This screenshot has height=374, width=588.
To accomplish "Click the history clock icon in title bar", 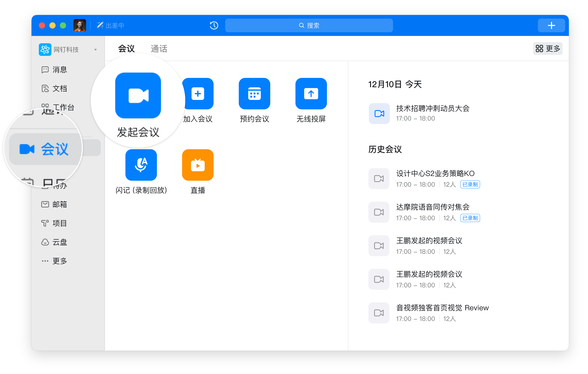I will tap(214, 25).
